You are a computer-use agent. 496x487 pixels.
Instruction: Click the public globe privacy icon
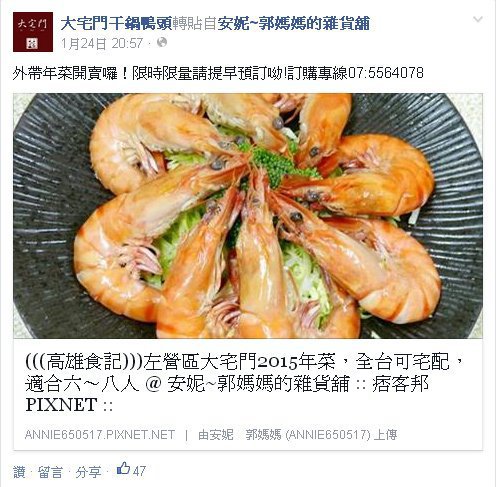(x=162, y=43)
